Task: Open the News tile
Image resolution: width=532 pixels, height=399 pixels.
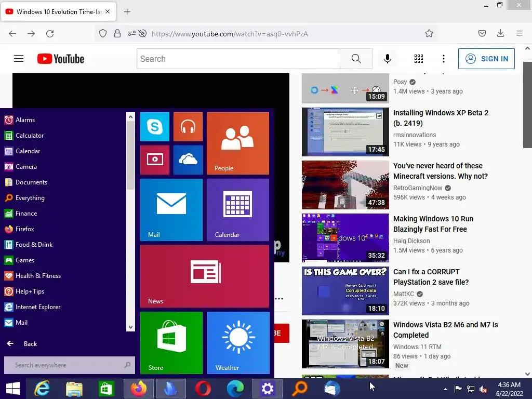Action: [x=205, y=276]
